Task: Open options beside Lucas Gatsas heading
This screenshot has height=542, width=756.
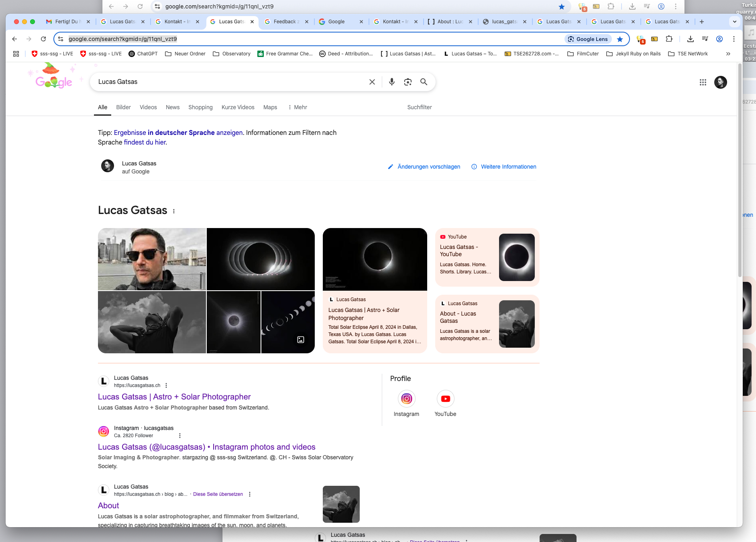Action: pos(174,211)
